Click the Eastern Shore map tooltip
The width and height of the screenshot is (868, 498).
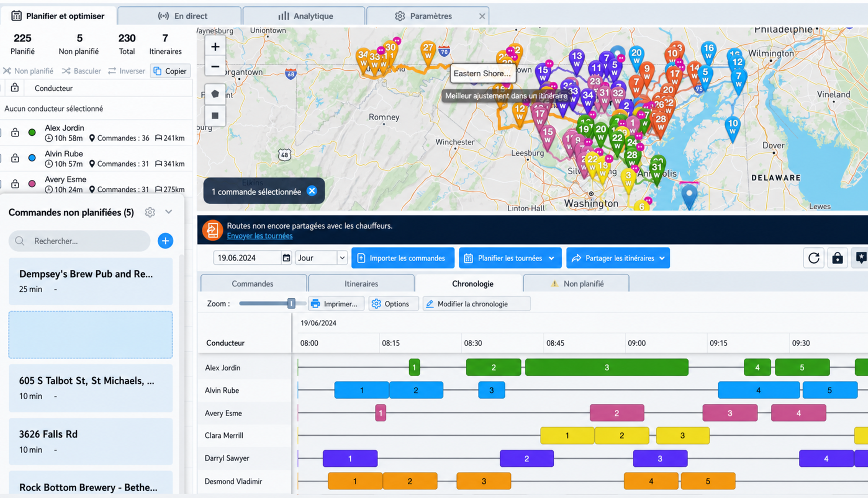pyautogui.click(x=482, y=73)
